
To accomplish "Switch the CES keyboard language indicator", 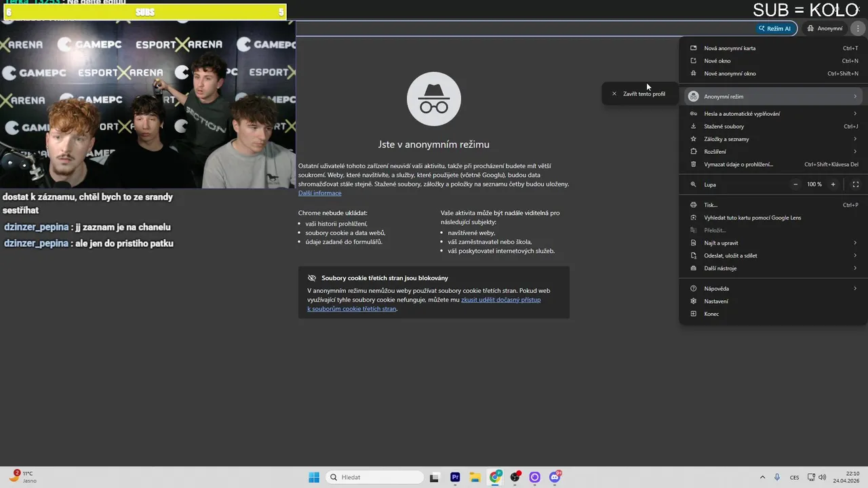I will click(x=794, y=477).
